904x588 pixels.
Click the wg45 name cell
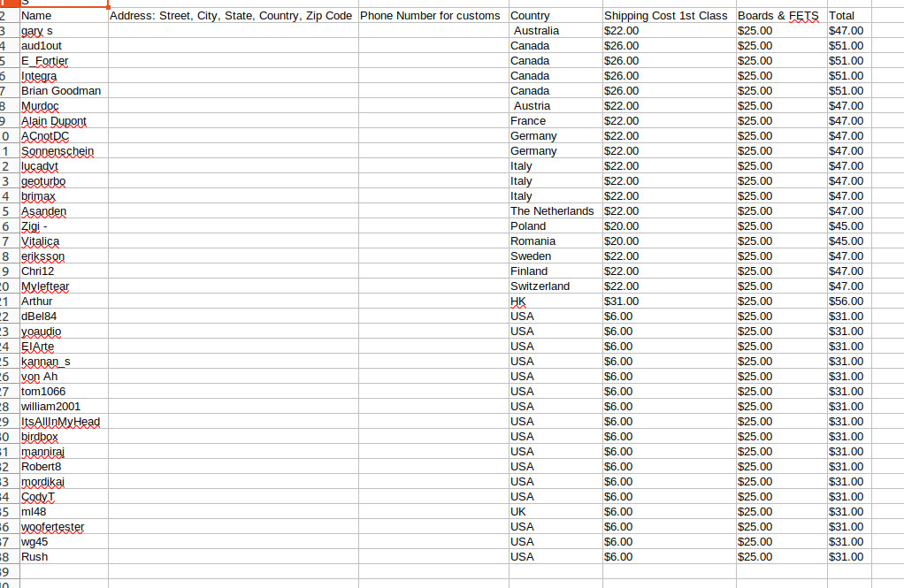coord(64,541)
